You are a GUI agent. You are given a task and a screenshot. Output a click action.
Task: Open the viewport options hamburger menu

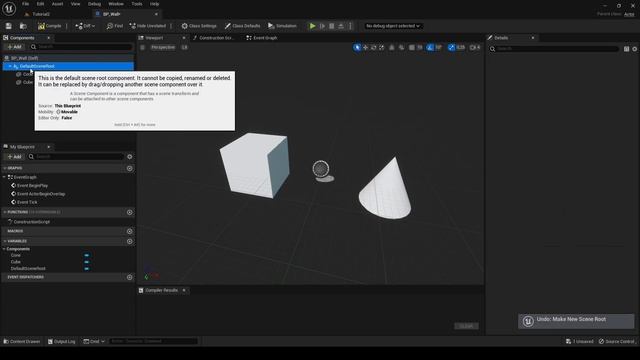pos(142,47)
